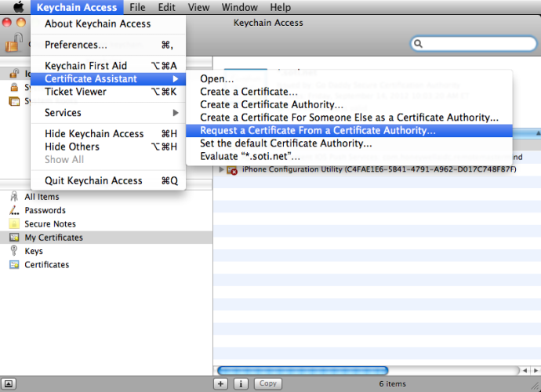Open Preferences from the menu
541x392 pixels.
click(x=108, y=45)
